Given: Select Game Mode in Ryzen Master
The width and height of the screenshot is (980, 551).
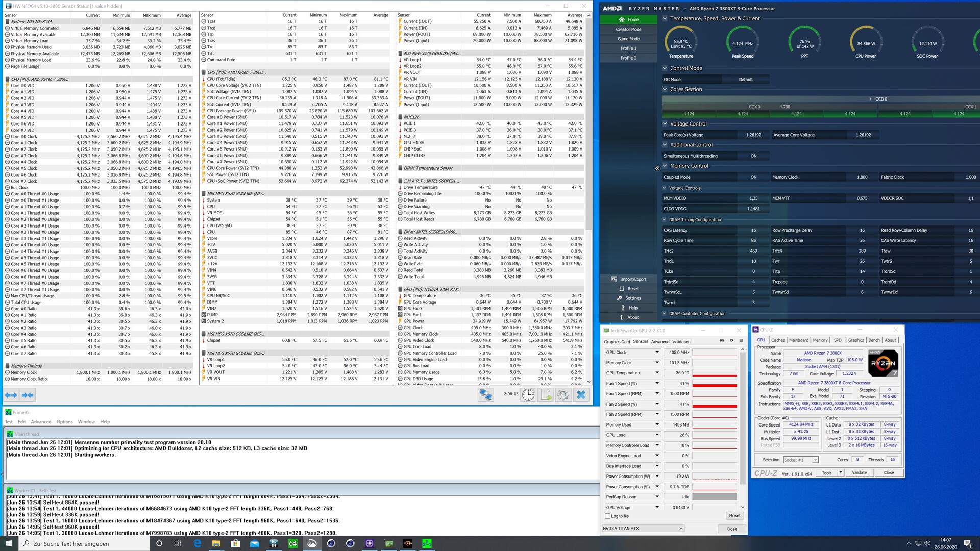Looking at the screenshot, I should (x=629, y=39).
